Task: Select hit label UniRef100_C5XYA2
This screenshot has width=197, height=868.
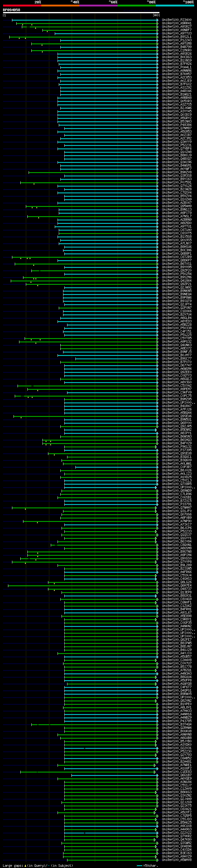Action: (x=176, y=386)
